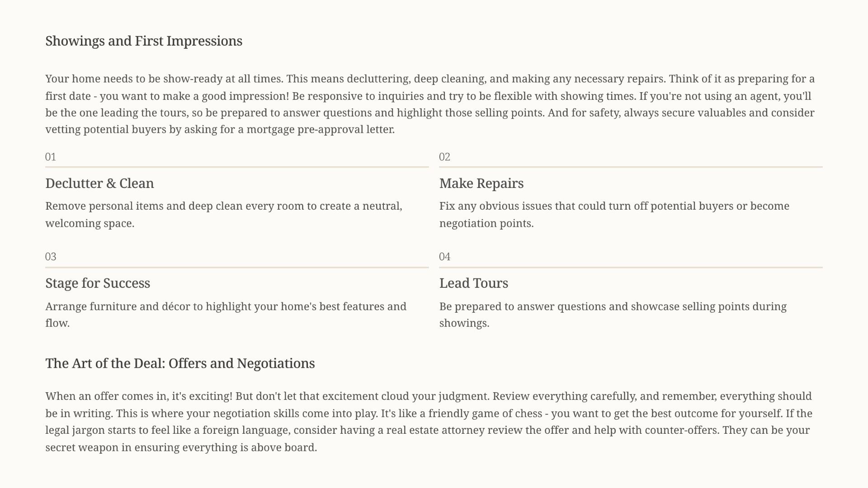
Task: Click step number 01 label
Action: (51, 157)
